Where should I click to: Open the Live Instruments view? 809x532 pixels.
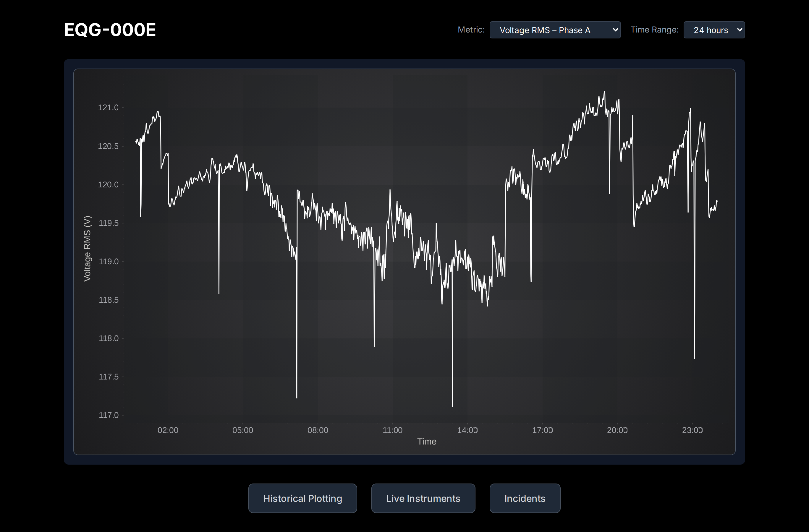pyautogui.click(x=423, y=498)
